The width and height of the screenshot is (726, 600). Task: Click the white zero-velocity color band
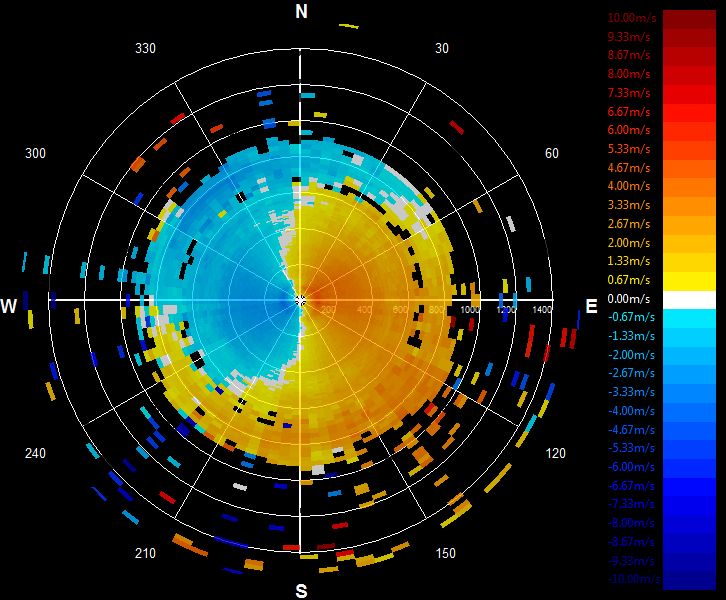[x=689, y=300]
